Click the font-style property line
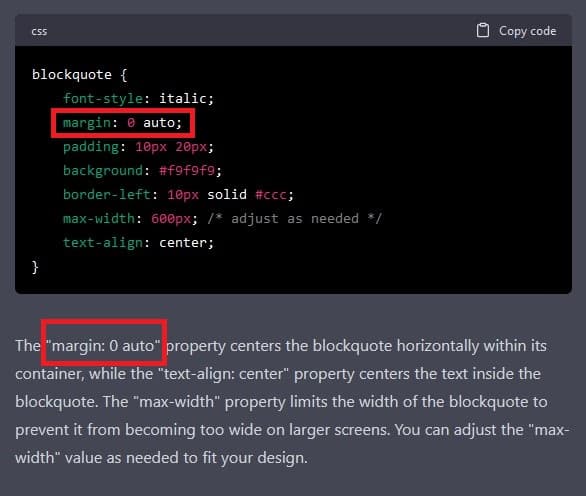The image size is (586, 496). pyautogui.click(x=138, y=99)
